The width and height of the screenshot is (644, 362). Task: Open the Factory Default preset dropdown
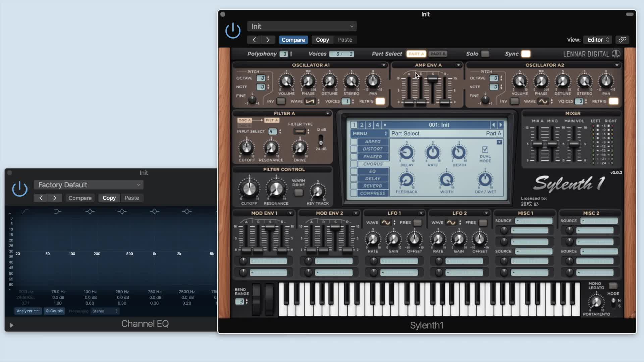click(x=89, y=185)
